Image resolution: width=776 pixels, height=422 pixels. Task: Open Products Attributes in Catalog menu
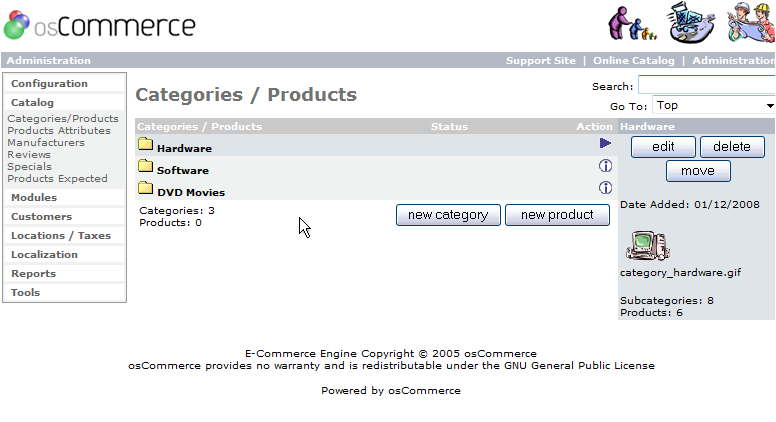[59, 131]
